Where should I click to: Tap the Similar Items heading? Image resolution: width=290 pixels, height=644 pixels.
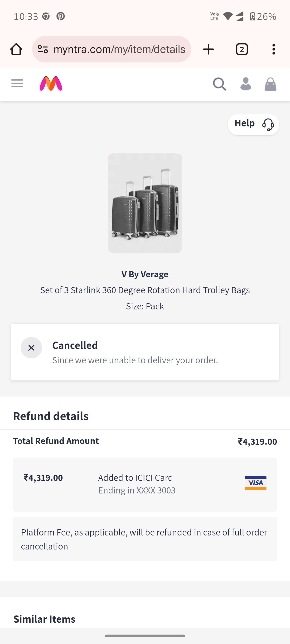44,619
